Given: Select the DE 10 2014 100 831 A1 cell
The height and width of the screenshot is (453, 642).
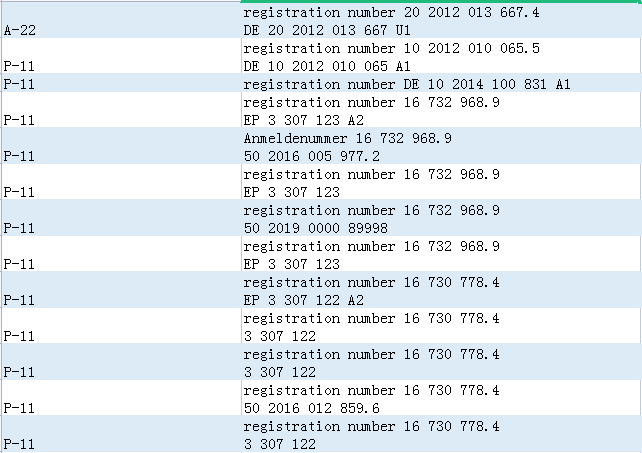Looking at the screenshot, I should point(440,85).
